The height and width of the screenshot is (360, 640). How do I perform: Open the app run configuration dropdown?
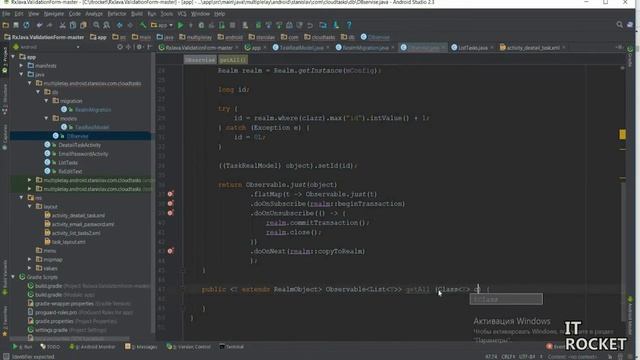tap(162, 25)
